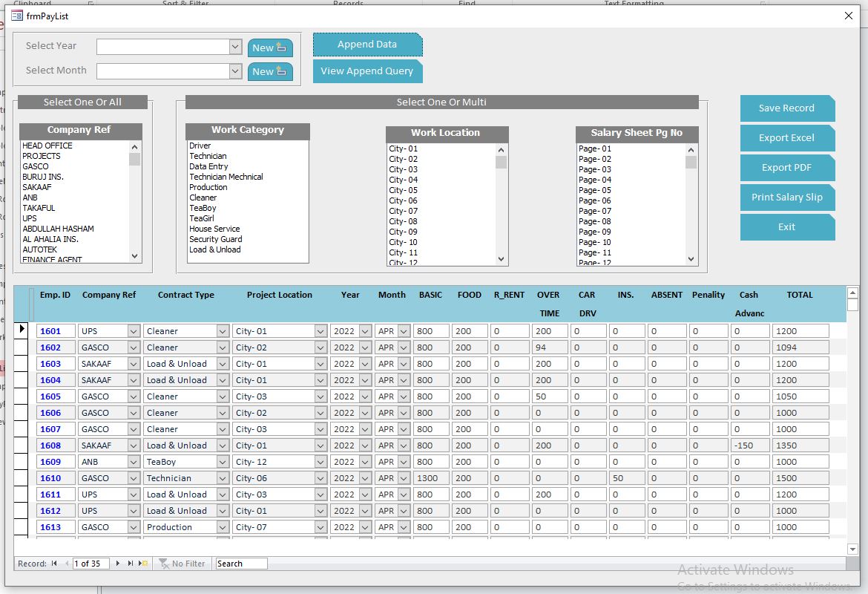Screen dimensions: 868x594
Task: Advance to the next record
Action: [x=116, y=563]
